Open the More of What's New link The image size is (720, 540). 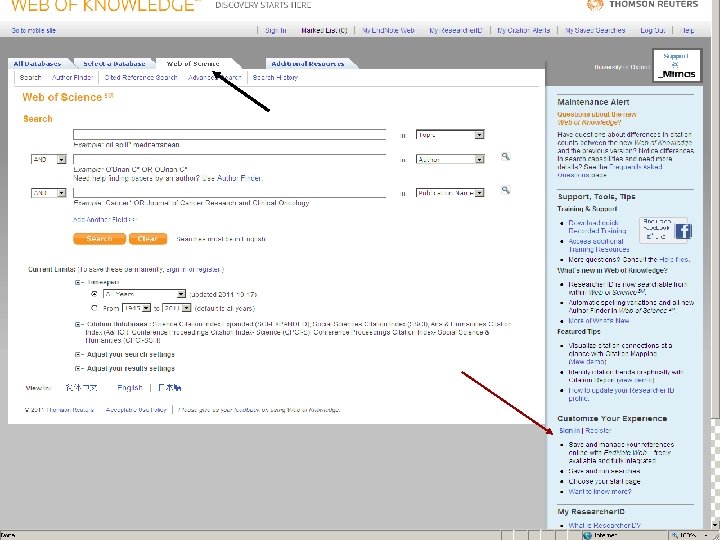pos(599,321)
